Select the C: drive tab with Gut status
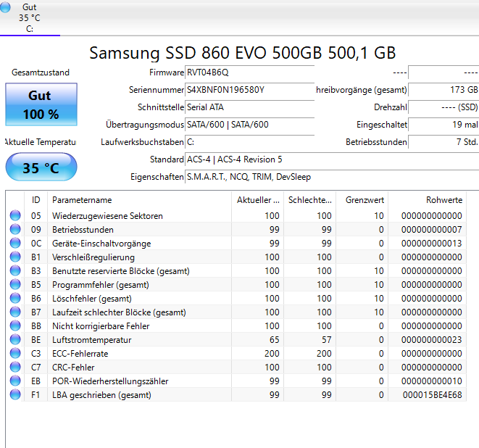Image resolution: width=479 pixels, height=448 pixels. tap(30, 17)
